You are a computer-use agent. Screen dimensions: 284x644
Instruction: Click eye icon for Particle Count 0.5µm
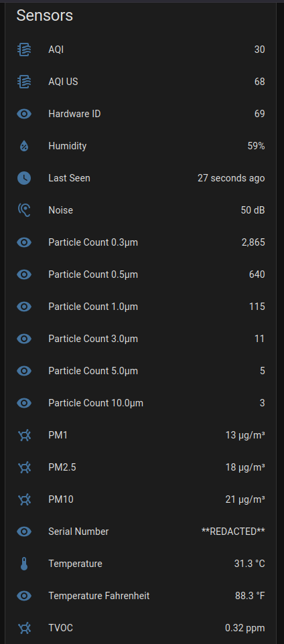(x=24, y=274)
